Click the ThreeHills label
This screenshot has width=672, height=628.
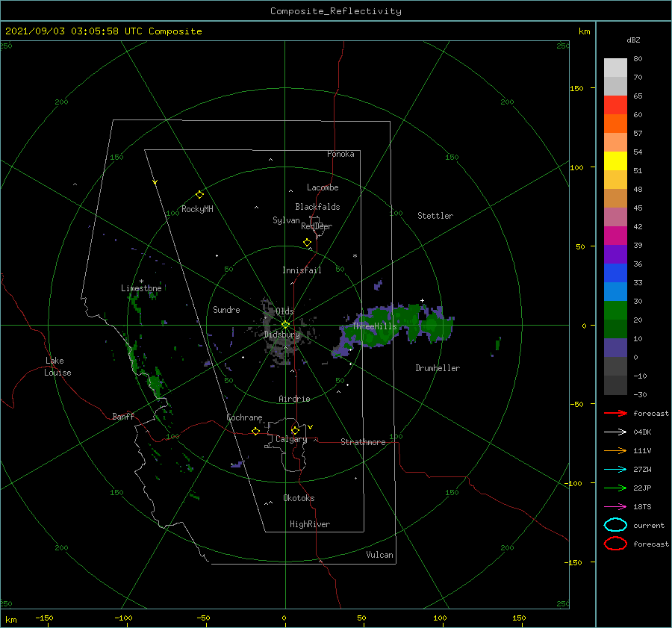click(x=375, y=326)
